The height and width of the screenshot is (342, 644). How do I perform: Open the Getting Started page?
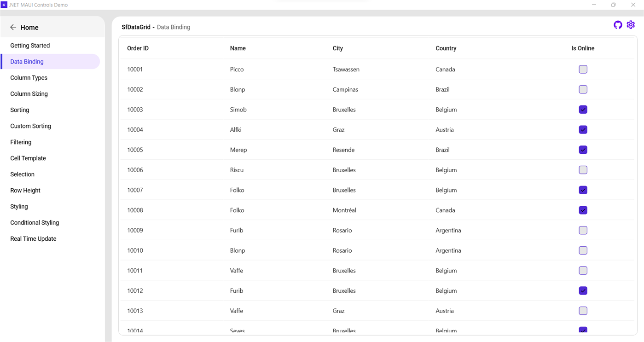[x=30, y=46]
